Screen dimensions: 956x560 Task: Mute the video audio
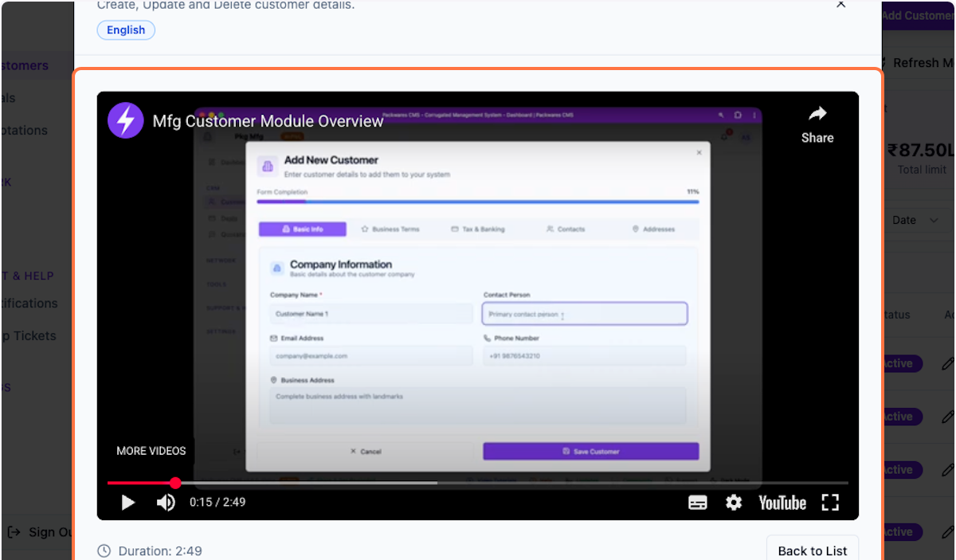point(166,502)
